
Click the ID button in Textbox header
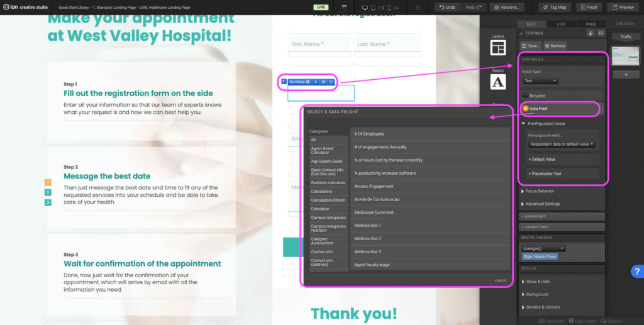point(601,33)
